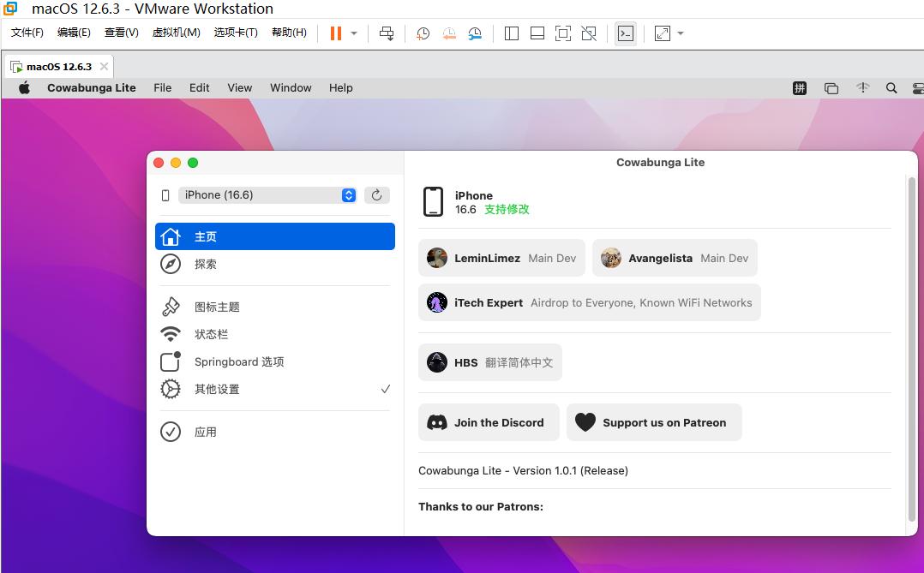The height and width of the screenshot is (573, 924).
Task: Support us on Patreon button
Action: (x=654, y=422)
